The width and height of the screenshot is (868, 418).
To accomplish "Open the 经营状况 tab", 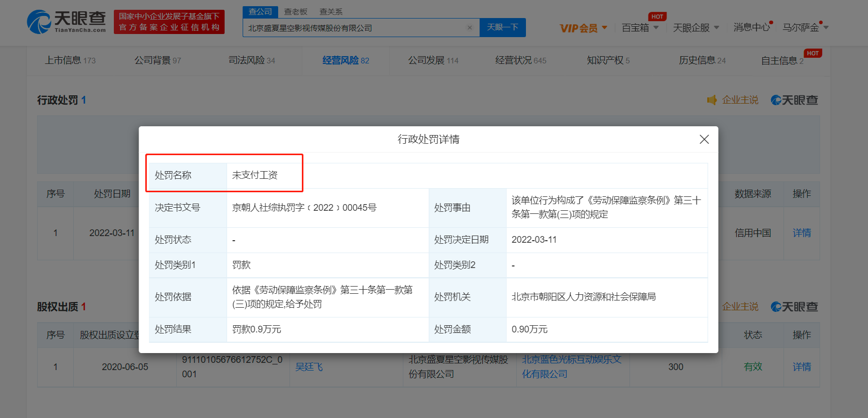I will click(520, 60).
